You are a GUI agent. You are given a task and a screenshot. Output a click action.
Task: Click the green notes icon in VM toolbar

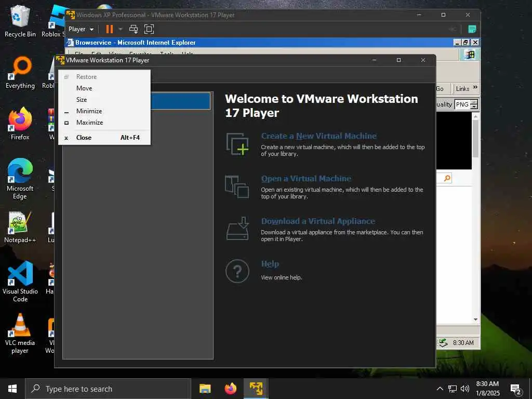point(472,29)
